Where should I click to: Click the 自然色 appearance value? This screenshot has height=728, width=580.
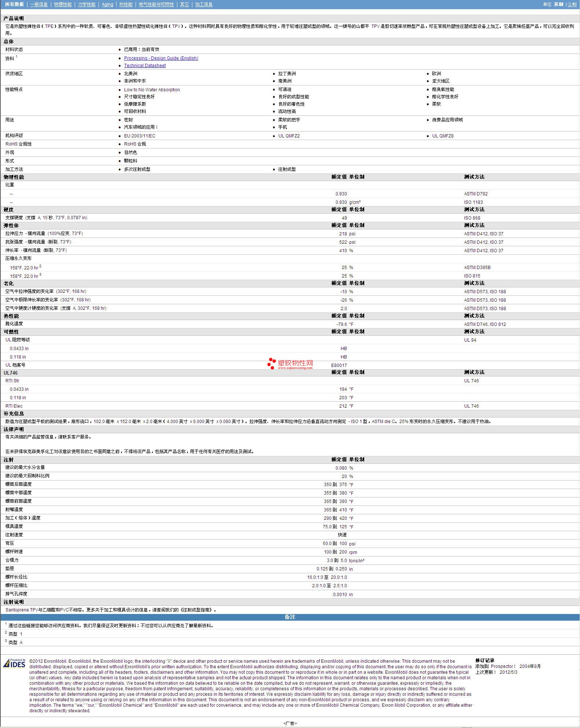[130, 152]
